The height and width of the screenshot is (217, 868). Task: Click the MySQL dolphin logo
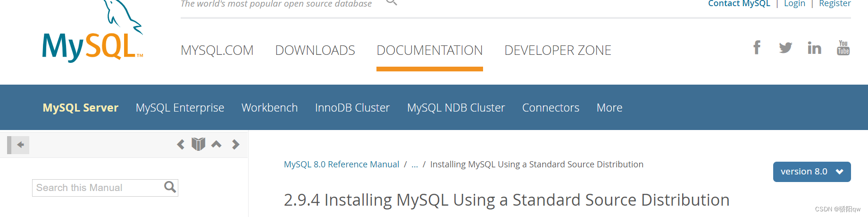click(92, 32)
